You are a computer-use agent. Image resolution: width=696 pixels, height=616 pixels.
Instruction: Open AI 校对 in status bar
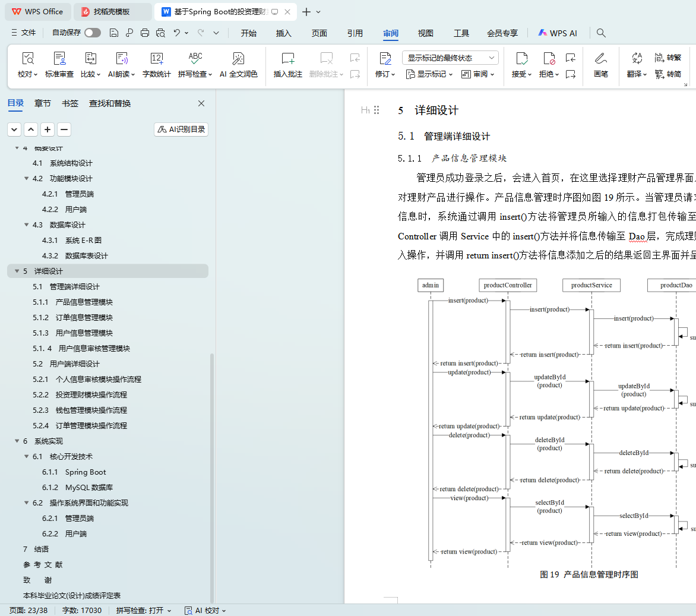pos(205,611)
